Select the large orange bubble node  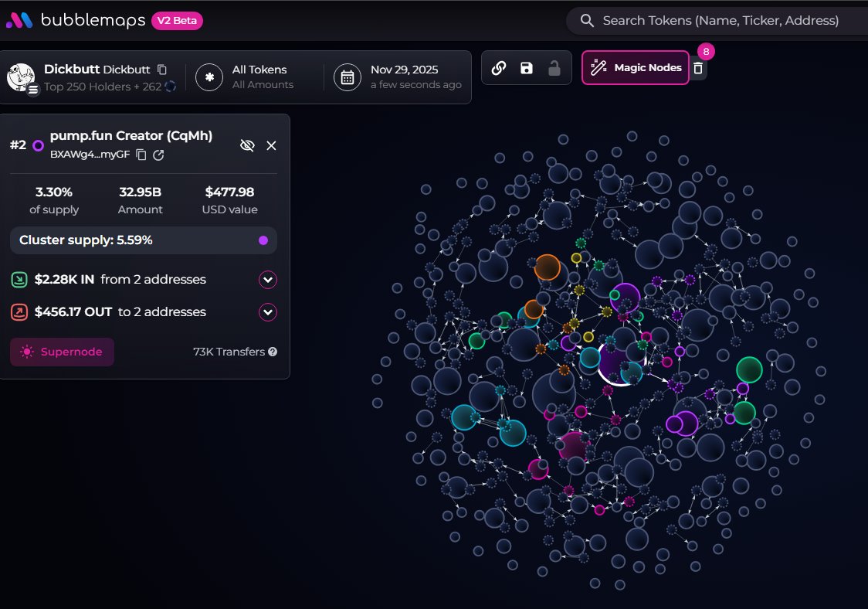tap(547, 267)
